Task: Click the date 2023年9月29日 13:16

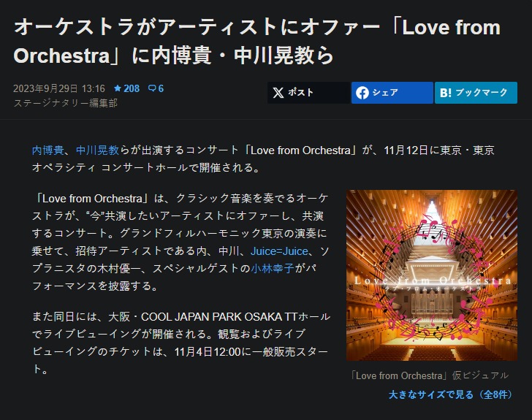Action: point(59,88)
